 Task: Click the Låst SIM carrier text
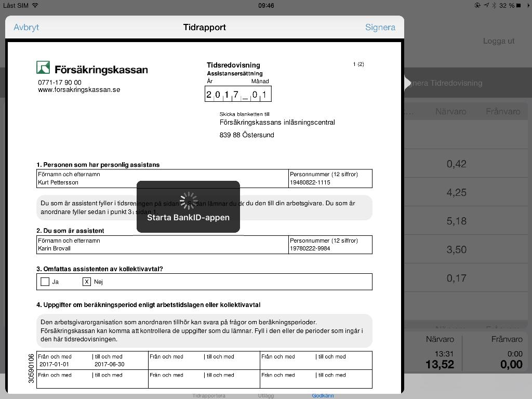[16, 5]
